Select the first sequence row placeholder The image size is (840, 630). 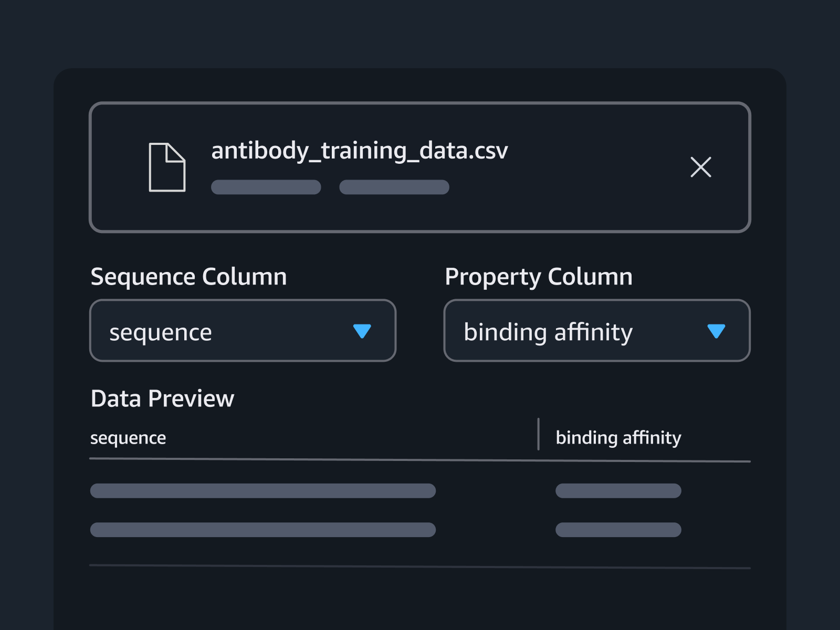262,491
